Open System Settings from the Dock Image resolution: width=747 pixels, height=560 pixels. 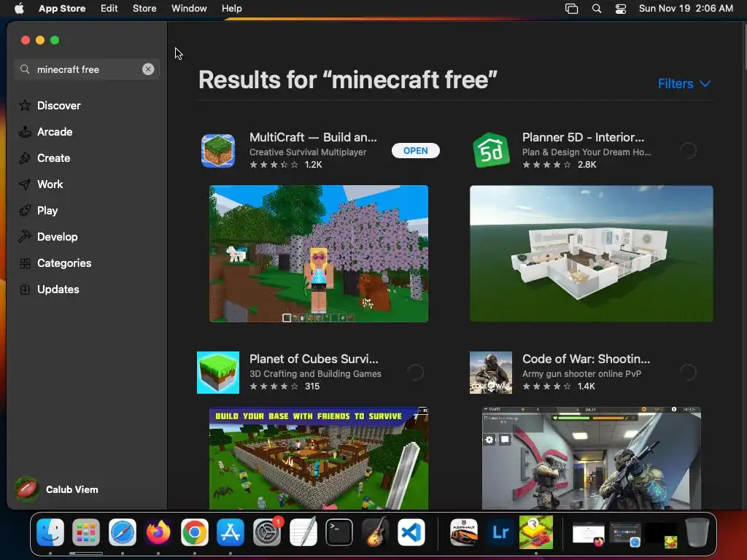click(267, 532)
